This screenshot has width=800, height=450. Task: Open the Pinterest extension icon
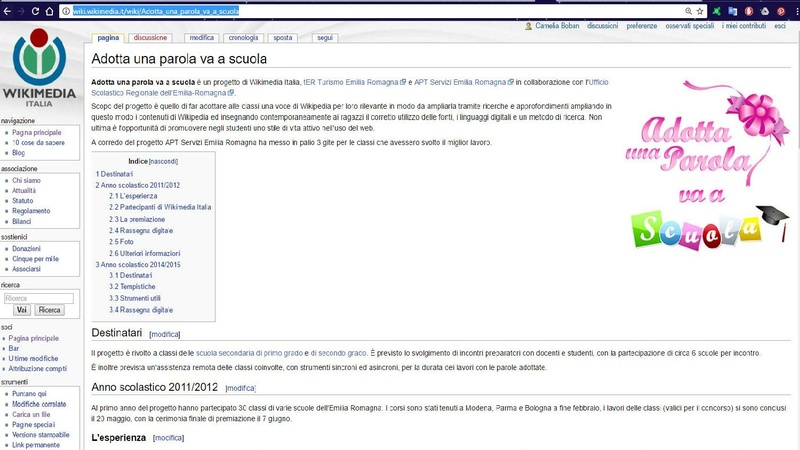pos(781,11)
